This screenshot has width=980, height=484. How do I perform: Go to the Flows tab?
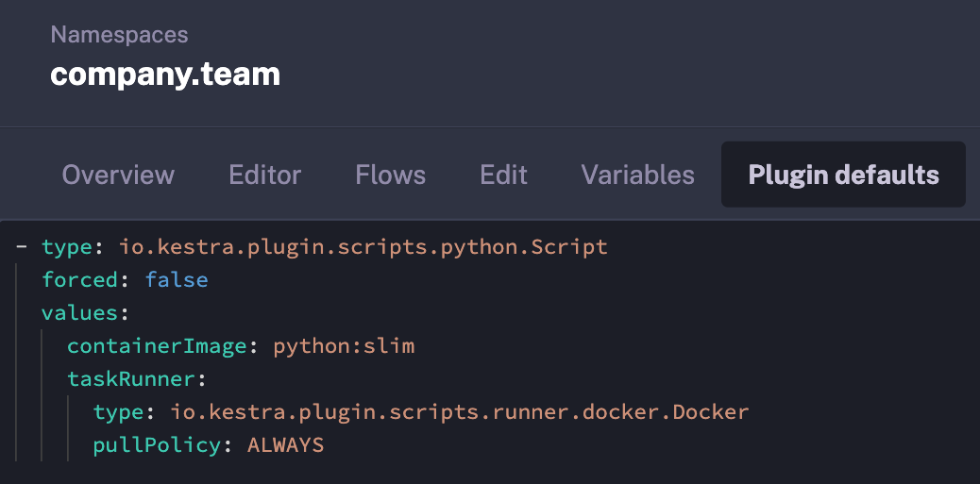[x=390, y=175]
